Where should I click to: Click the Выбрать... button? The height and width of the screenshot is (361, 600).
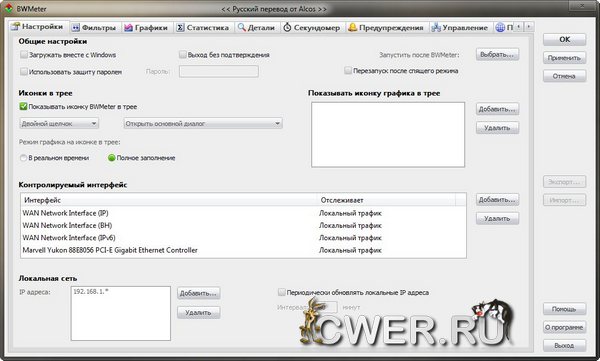tap(497, 54)
